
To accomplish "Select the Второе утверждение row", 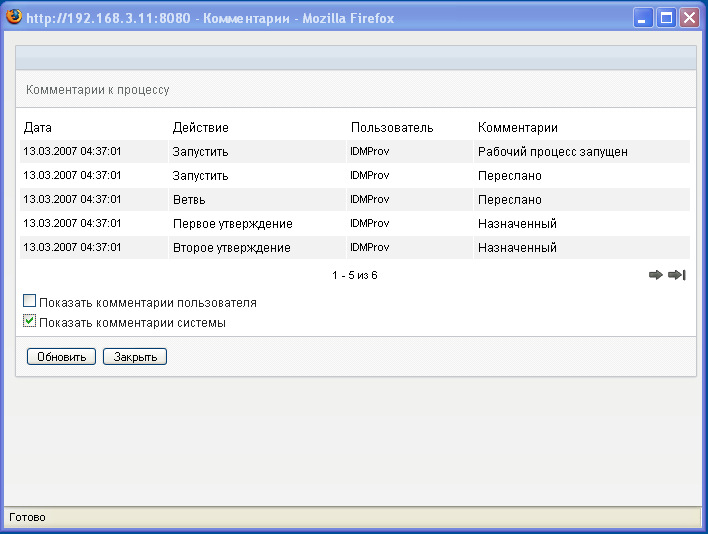I will 231,247.
